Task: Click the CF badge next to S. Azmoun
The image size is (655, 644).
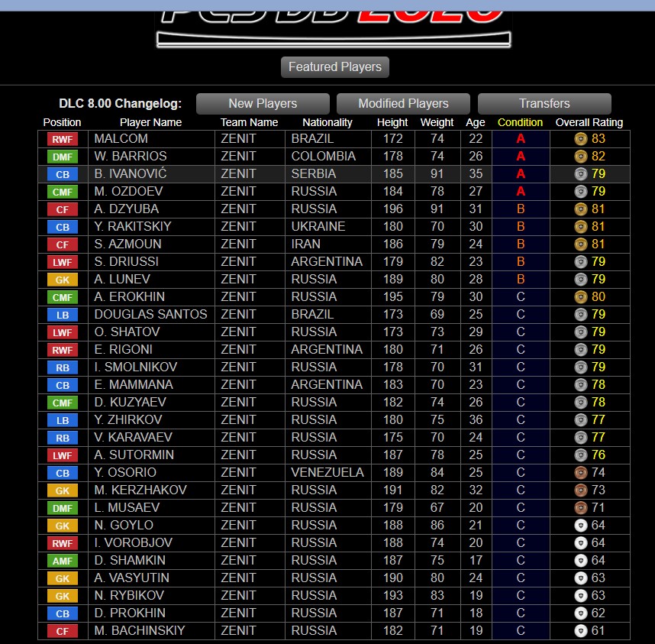Action: 63,244
